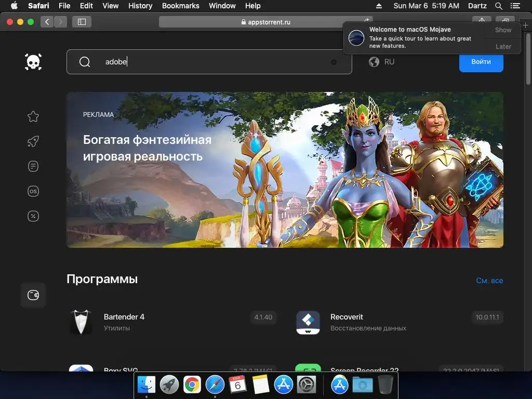
Task: Click version badge 4.1.40
Action: tap(263, 317)
